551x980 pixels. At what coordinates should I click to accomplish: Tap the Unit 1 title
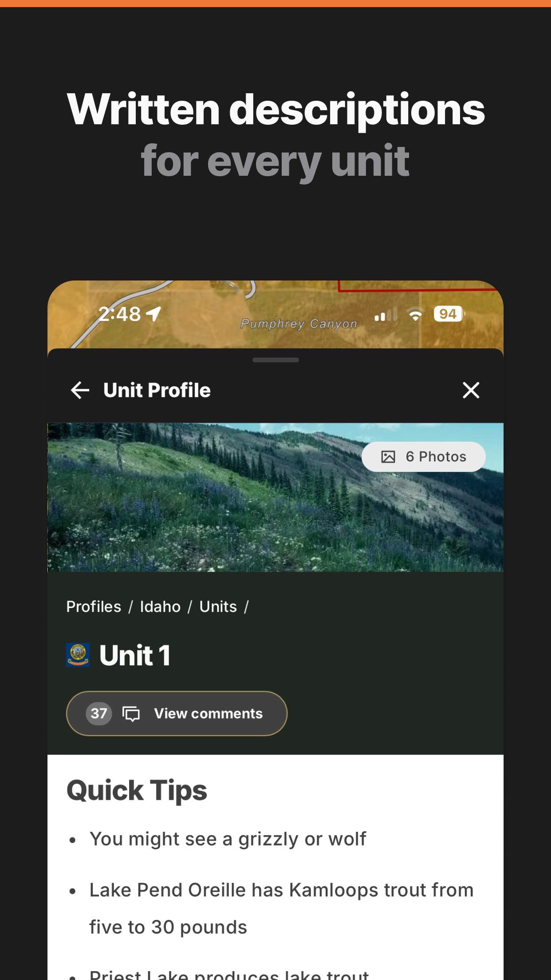(x=134, y=655)
